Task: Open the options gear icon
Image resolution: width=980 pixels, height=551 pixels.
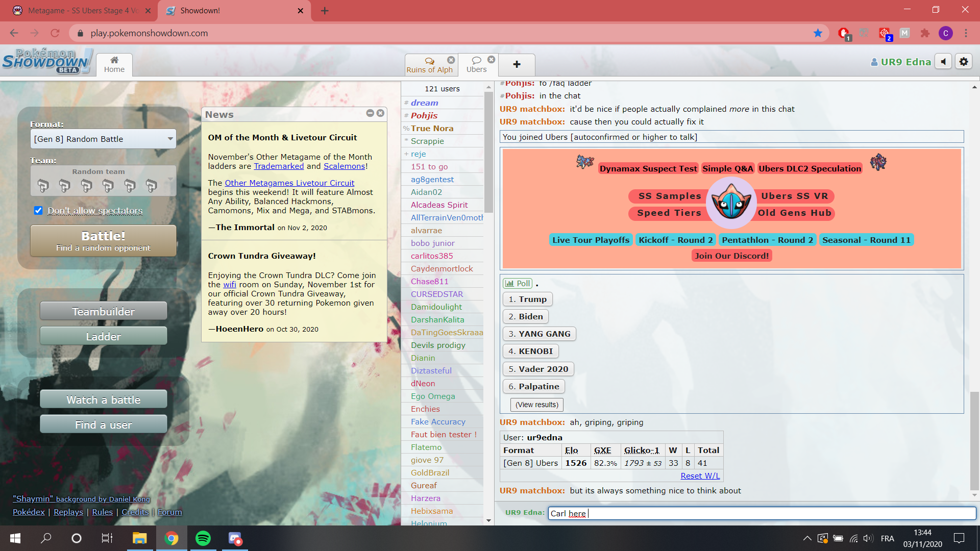Action: point(964,62)
